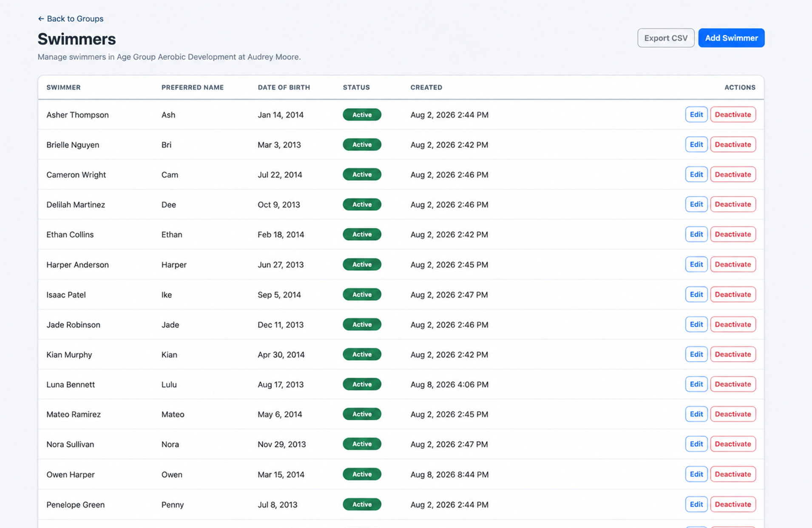The height and width of the screenshot is (528, 812).
Task: Select the name Cameron Wright
Action: click(76, 175)
